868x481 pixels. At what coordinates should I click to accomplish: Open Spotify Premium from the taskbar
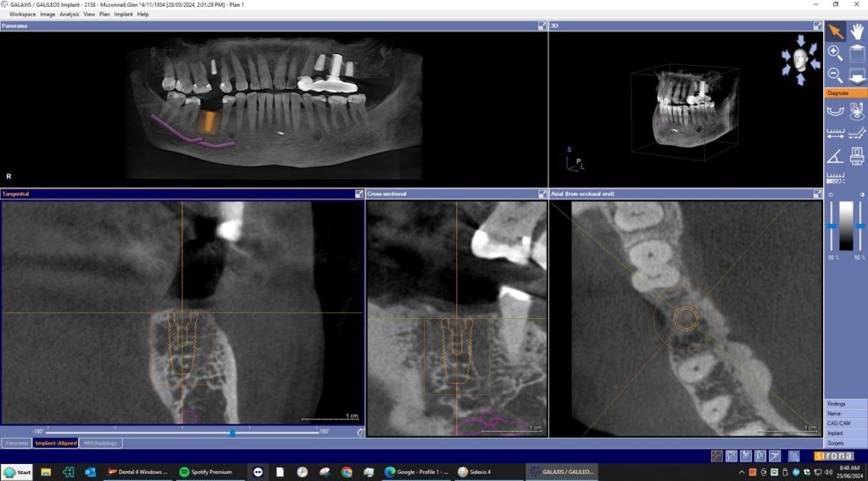[x=207, y=472]
